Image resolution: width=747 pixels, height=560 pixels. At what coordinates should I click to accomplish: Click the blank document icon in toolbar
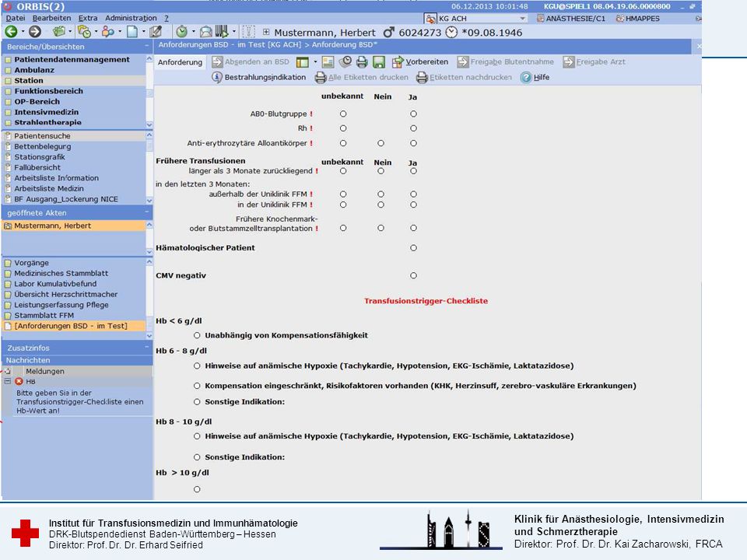pyautogui.click(x=132, y=32)
